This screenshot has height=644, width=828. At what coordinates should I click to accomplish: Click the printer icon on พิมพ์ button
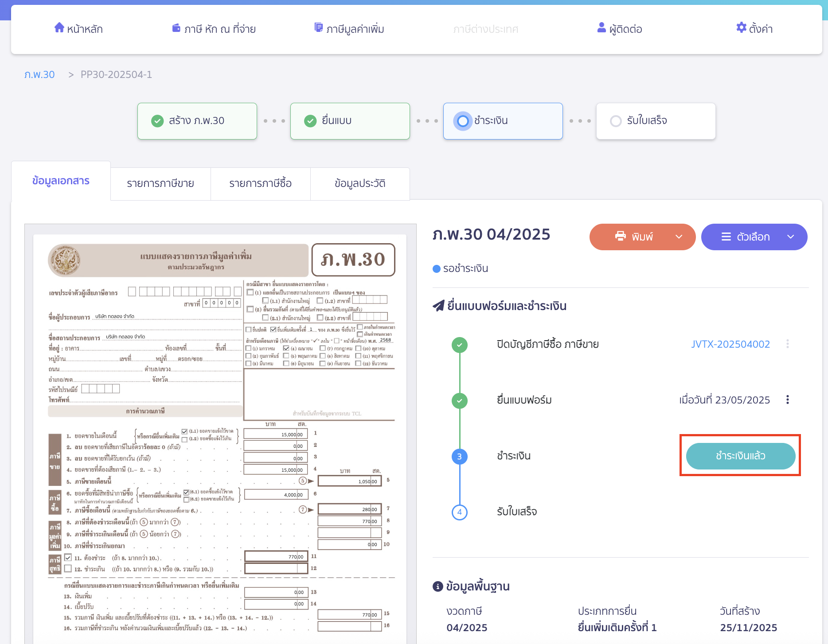pyautogui.click(x=620, y=237)
